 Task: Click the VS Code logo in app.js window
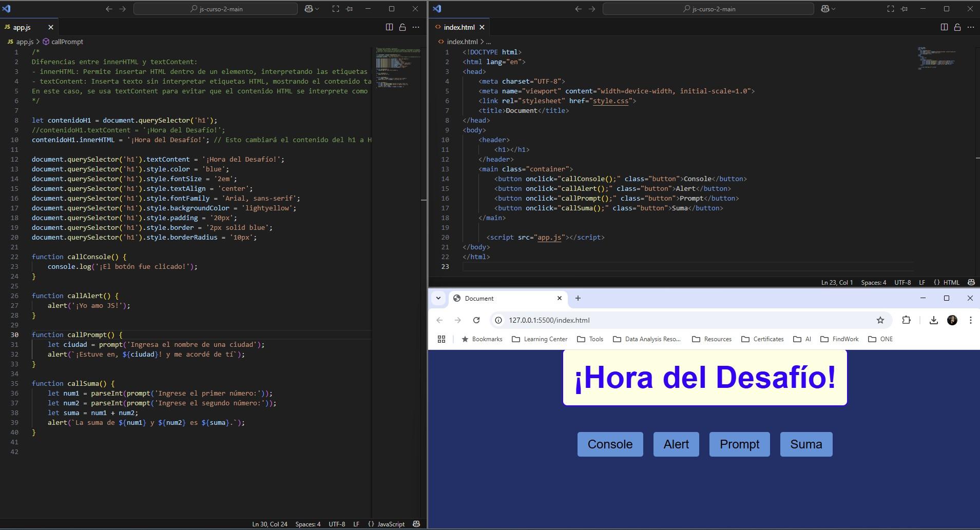[x=7, y=9]
